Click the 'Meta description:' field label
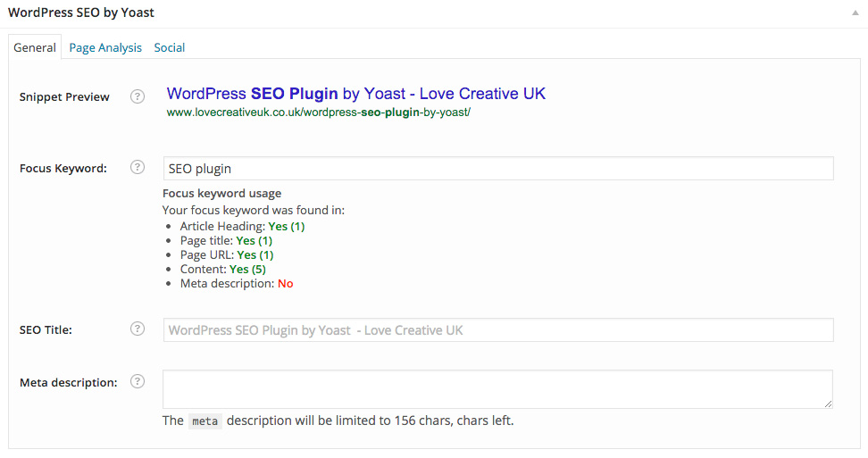Viewport: 868px width, 458px height. click(x=68, y=382)
